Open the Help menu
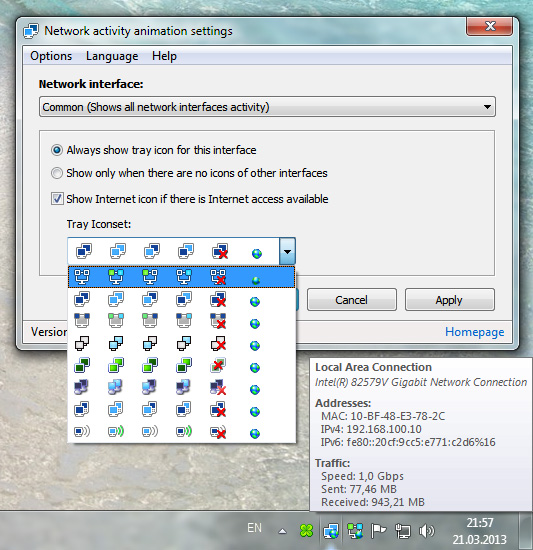The width and height of the screenshot is (533, 550). point(164,56)
